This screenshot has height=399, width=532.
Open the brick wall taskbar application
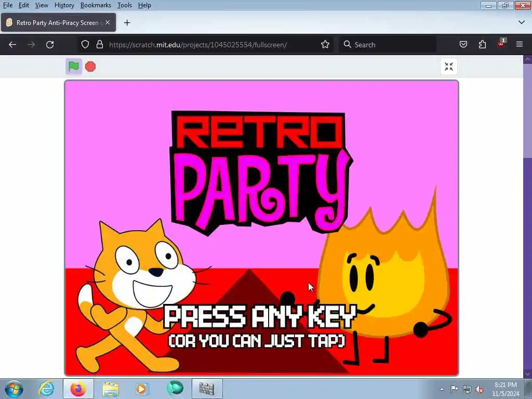(x=207, y=389)
